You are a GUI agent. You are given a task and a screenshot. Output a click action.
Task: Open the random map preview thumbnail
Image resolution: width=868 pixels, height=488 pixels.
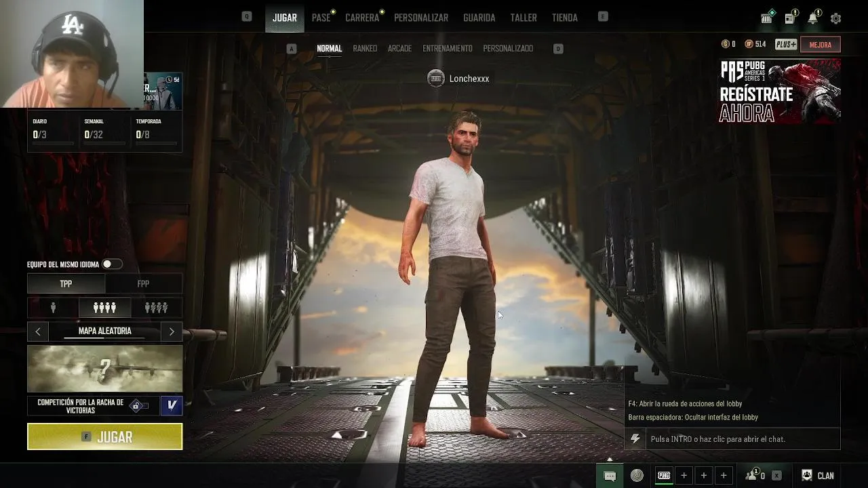click(105, 369)
